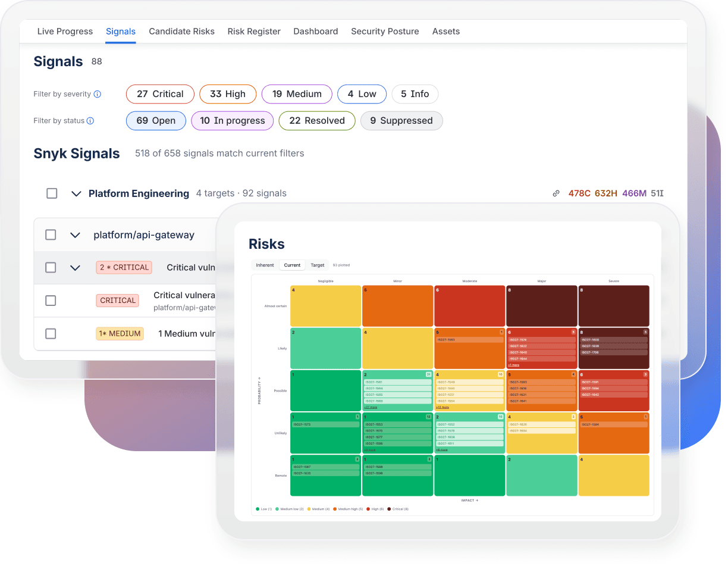Screen dimensions: 728x569
Task: Select the Signals tab
Action: [x=121, y=32]
